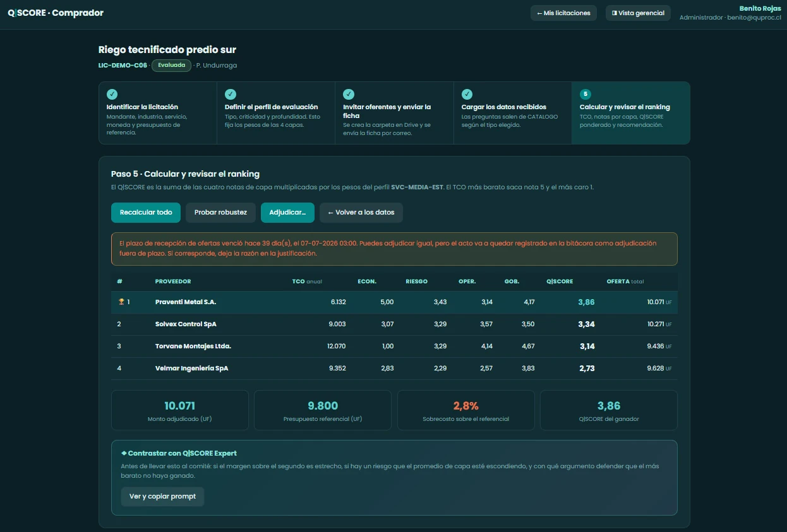Image resolution: width=787 pixels, height=532 pixels.
Task: Click the trophy icon next to rank 1
Action: tap(121, 302)
